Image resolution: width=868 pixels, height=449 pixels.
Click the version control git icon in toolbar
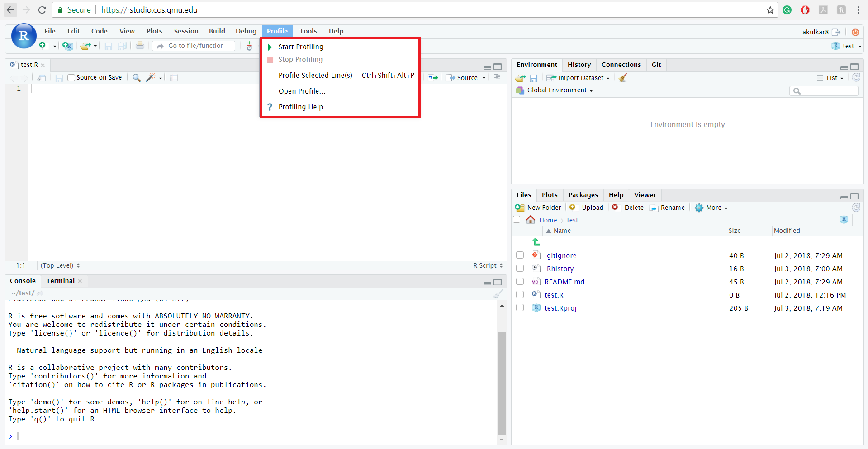[249, 46]
